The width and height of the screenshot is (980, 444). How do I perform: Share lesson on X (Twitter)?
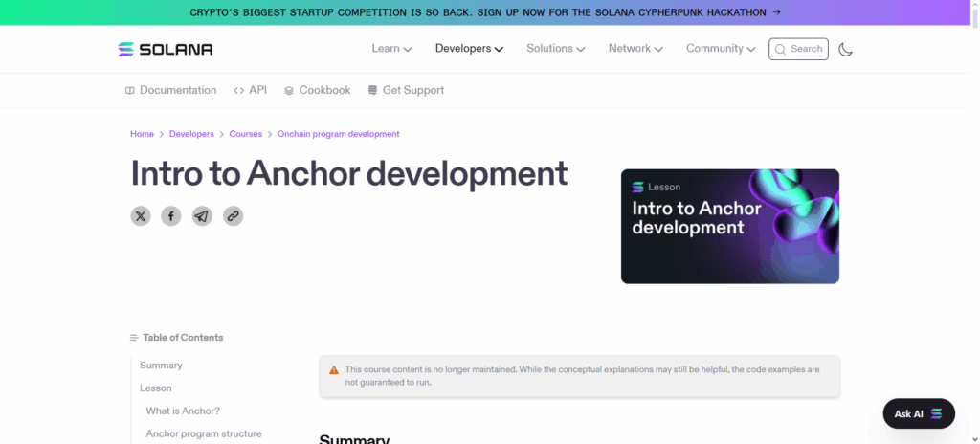click(x=141, y=216)
